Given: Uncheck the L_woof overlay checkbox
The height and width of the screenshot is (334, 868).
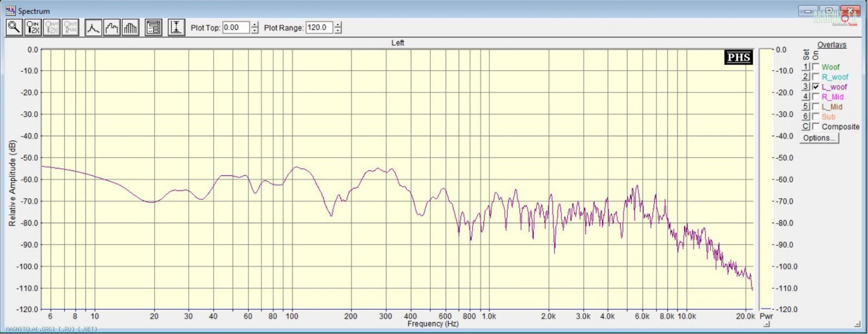Looking at the screenshot, I should [x=815, y=86].
